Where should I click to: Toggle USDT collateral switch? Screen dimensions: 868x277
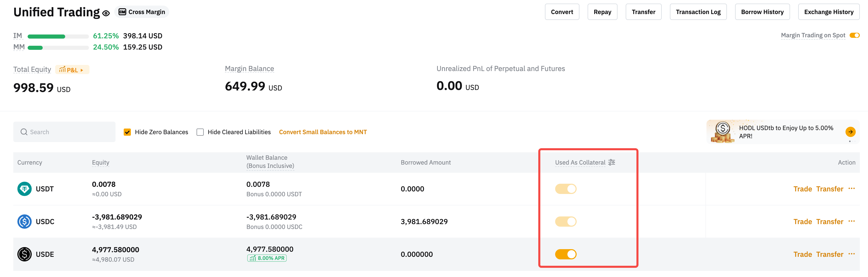pos(566,189)
